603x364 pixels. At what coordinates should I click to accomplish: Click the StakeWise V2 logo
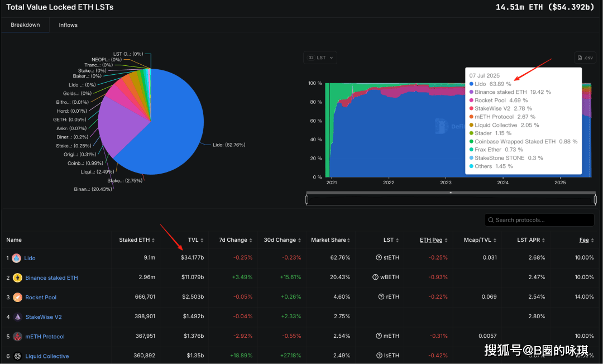click(x=17, y=317)
